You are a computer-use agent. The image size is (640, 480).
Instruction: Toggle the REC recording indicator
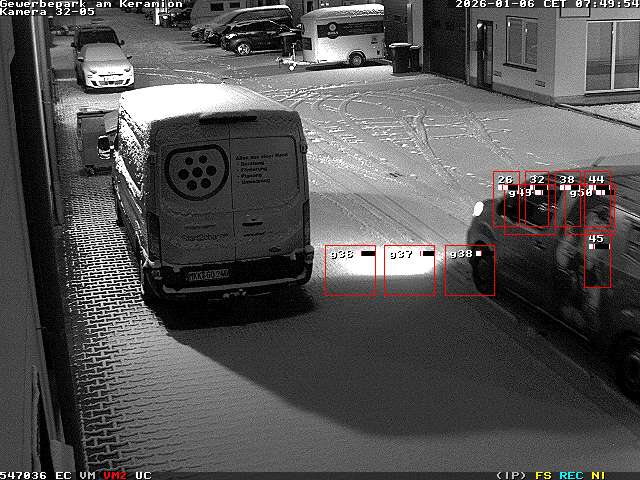571,475
